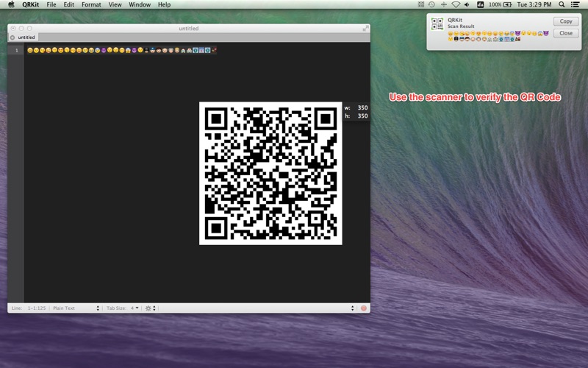This screenshot has height=368, width=588.
Task: Open the Window menu
Action: 140,4
